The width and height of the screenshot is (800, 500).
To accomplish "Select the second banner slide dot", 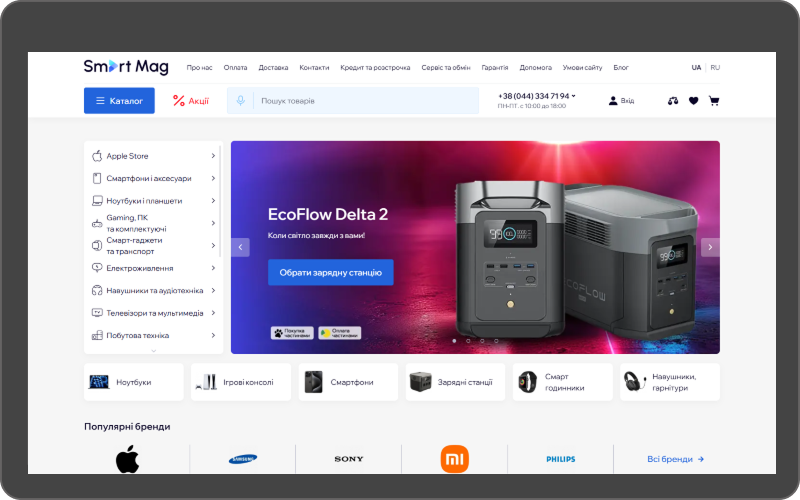I will click(468, 340).
